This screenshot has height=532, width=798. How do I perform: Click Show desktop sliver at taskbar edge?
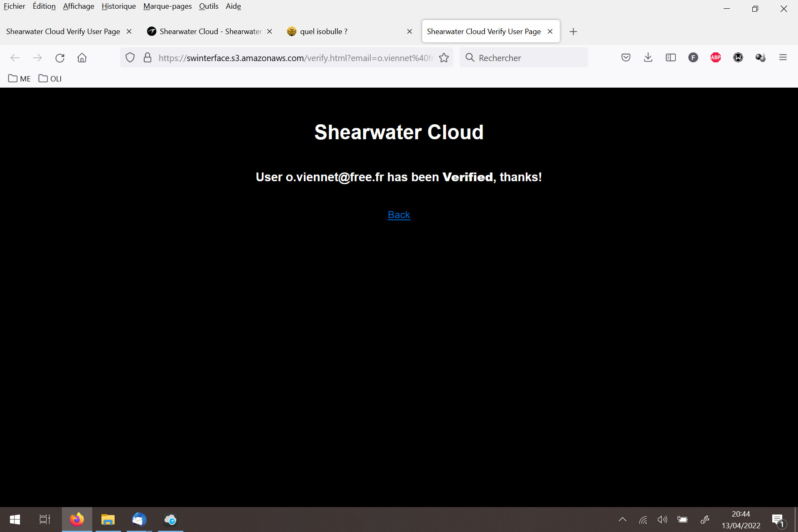(x=796, y=520)
